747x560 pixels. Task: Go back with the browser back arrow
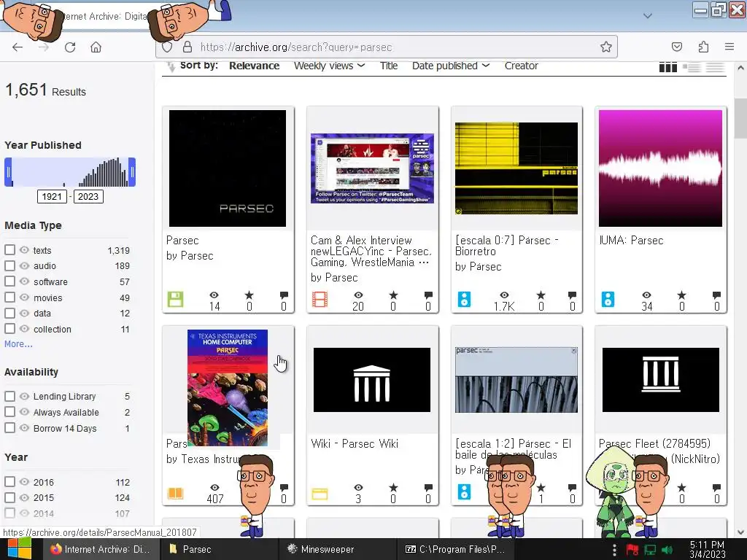pos(18,47)
